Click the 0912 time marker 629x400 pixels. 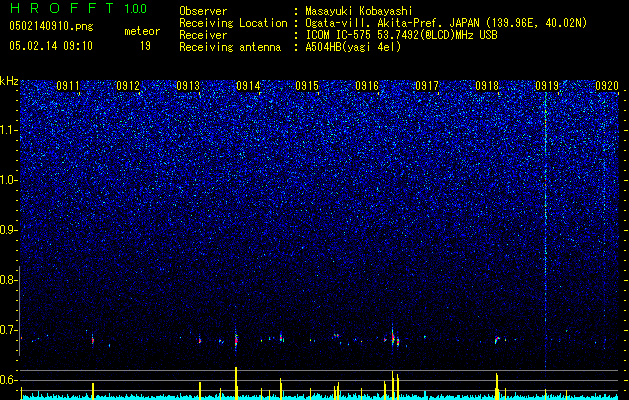coord(128,86)
